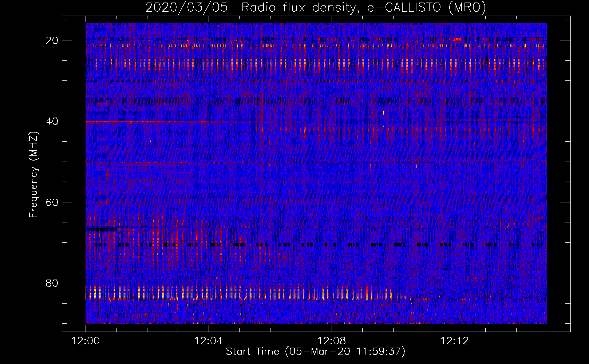
Task: Click the 'Frequency (MHZ)' axis label
Action: (x=33, y=175)
